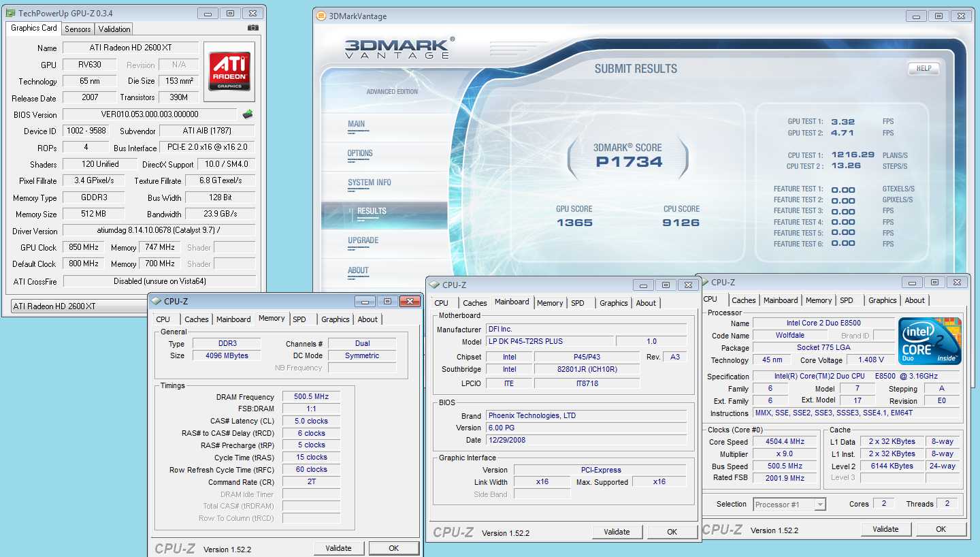Click the Memory Type GDDR3 field
The image size is (980, 557).
(93, 197)
